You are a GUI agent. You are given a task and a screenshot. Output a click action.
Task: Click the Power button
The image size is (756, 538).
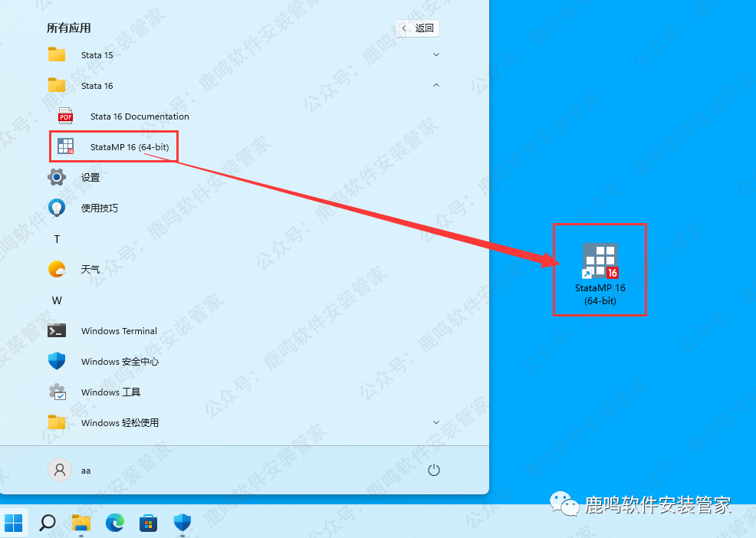434,470
